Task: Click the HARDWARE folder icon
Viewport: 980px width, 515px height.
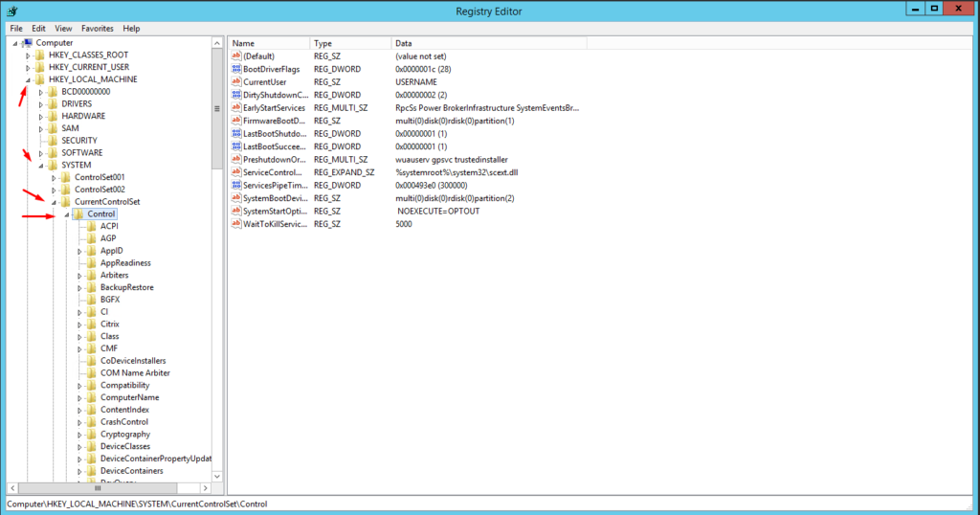Action: coord(54,116)
